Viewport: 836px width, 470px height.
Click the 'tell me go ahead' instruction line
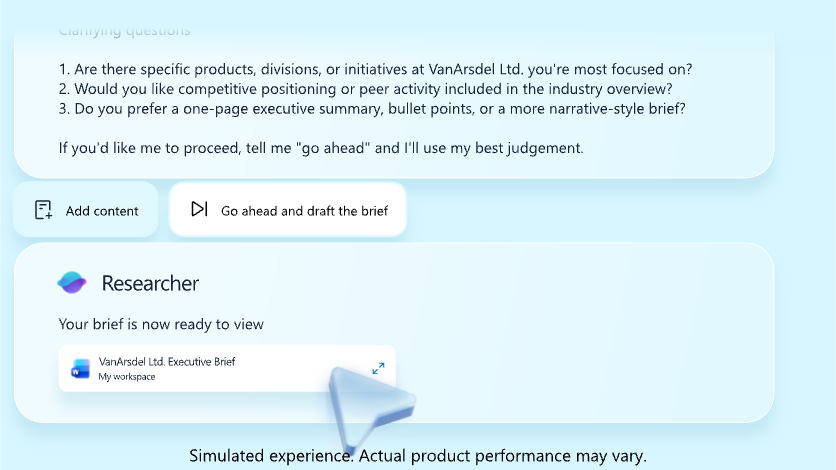point(321,148)
